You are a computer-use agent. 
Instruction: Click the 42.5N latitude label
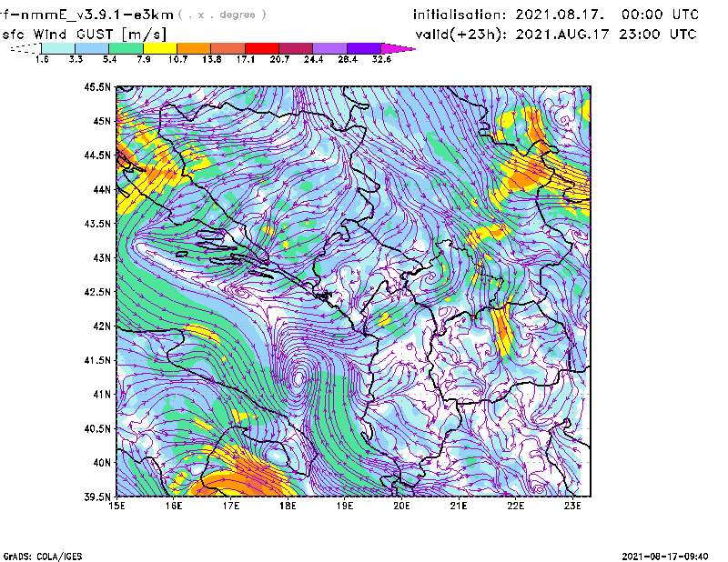pos(97,292)
